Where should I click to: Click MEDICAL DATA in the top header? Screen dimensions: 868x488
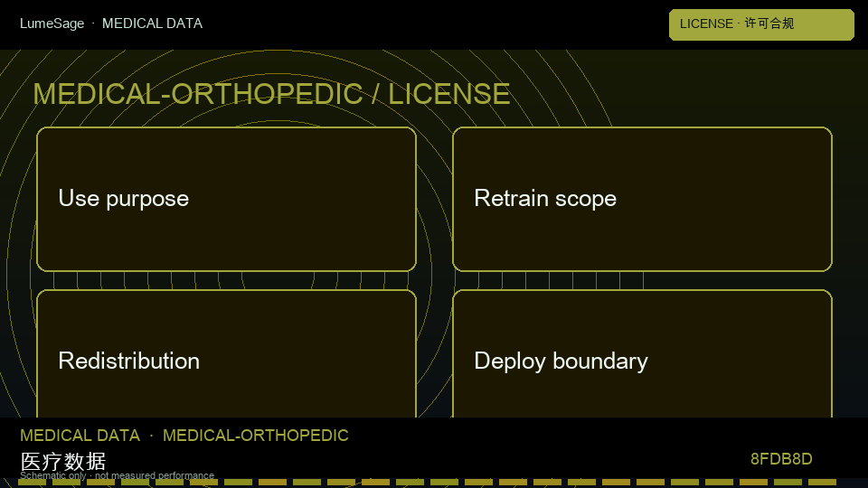[x=152, y=23]
